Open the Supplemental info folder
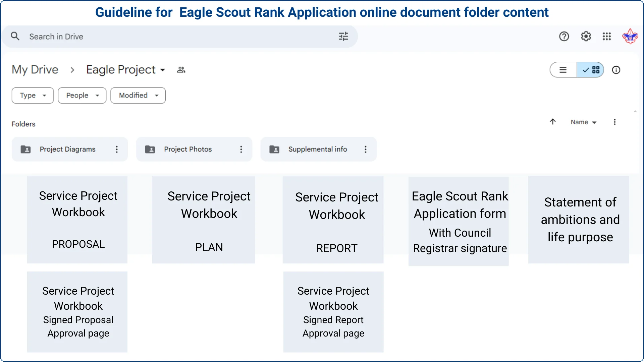Image resolution: width=644 pixels, height=362 pixels. (317, 149)
